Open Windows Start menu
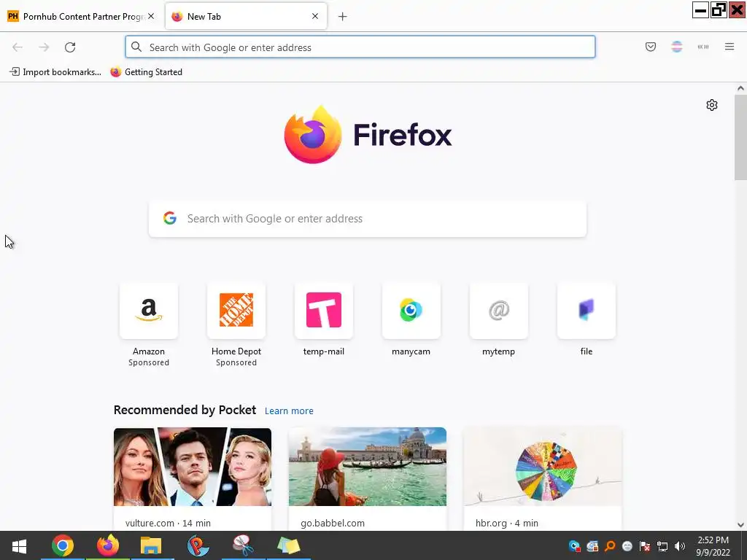Image resolution: width=747 pixels, height=560 pixels. (x=19, y=545)
